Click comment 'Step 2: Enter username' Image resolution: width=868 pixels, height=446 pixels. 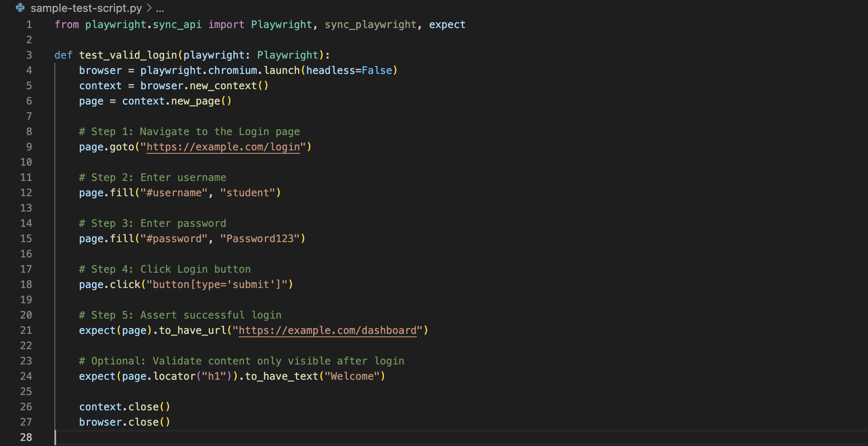[x=153, y=178]
